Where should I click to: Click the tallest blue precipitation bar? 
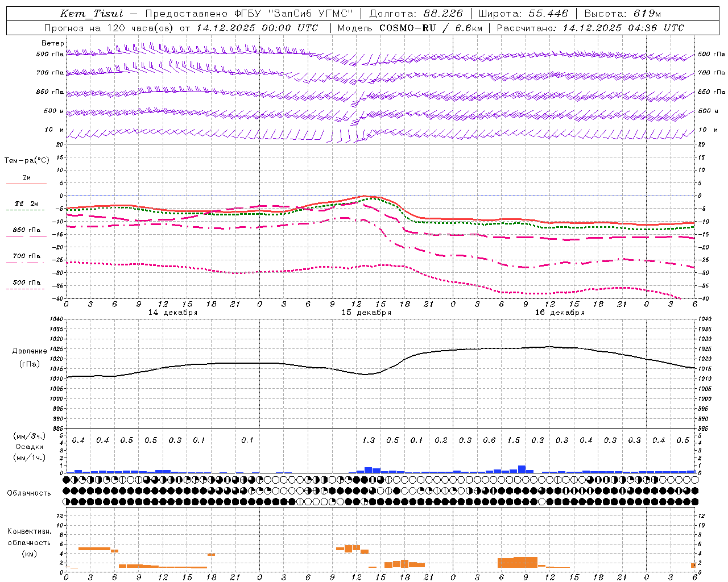click(522, 469)
